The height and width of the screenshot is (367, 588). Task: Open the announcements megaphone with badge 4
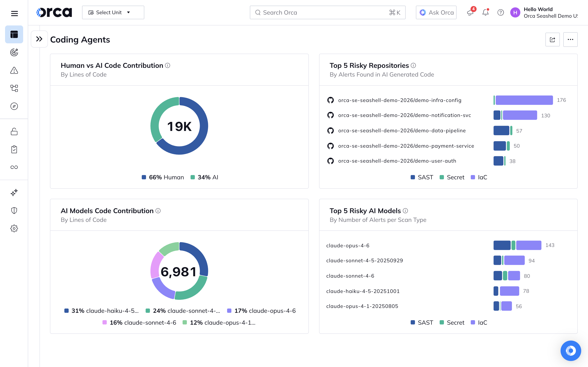pyautogui.click(x=470, y=12)
